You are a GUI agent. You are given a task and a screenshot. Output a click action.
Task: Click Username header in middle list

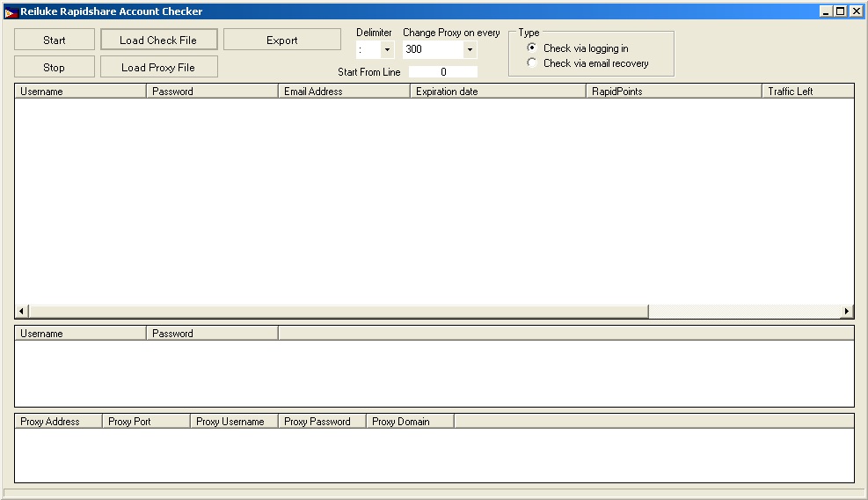click(x=81, y=333)
